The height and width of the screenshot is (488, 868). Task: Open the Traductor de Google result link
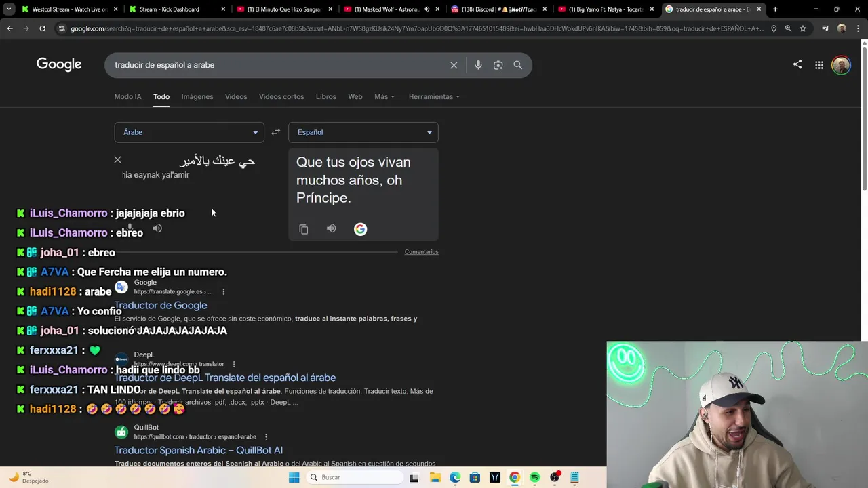click(x=161, y=306)
